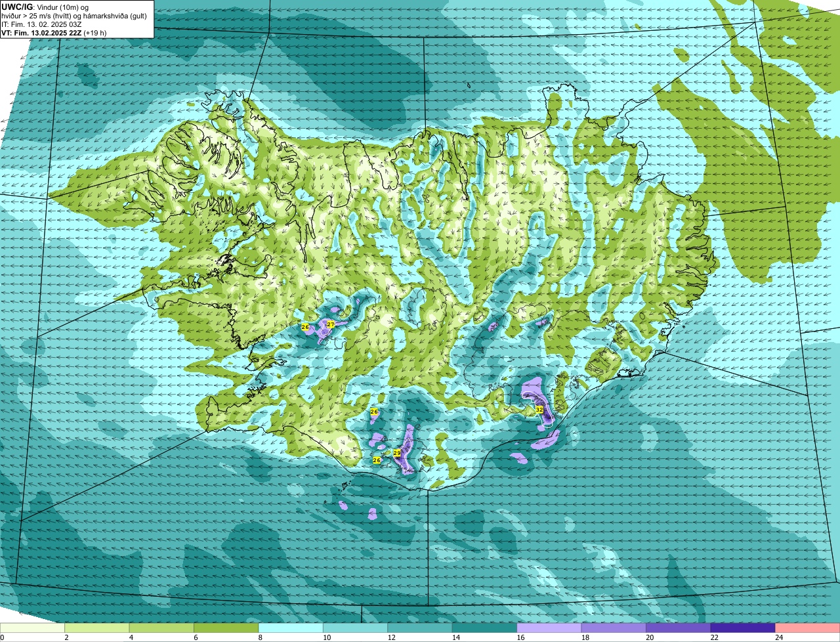Select the violet 20–22 m/s legend swatch

click(679, 628)
